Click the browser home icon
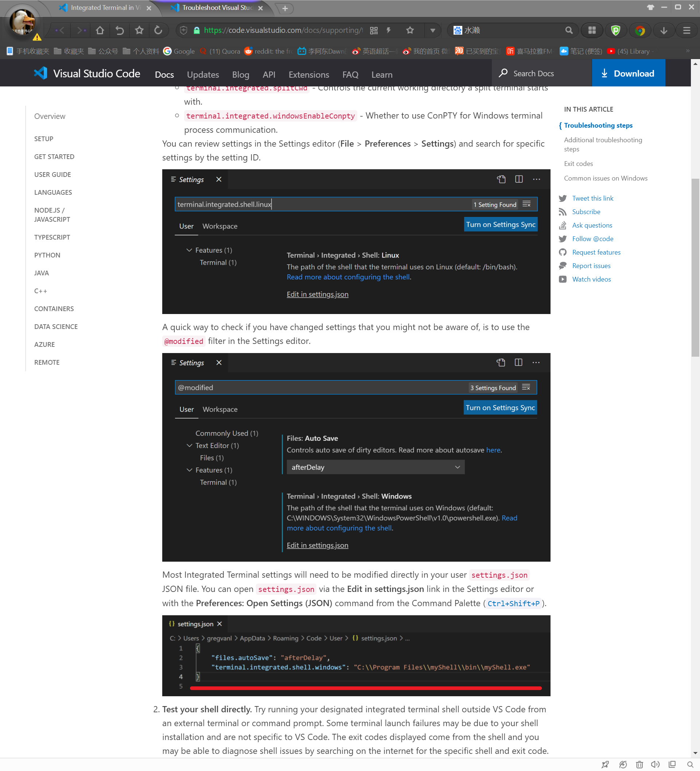Viewport: 700px width, 771px height. [x=100, y=30]
